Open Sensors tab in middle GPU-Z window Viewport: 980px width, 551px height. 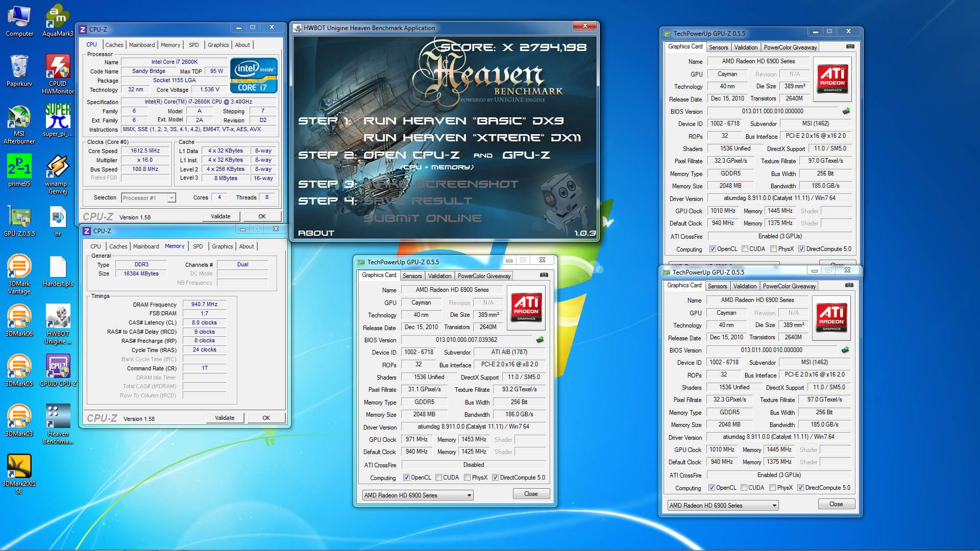[x=412, y=276]
